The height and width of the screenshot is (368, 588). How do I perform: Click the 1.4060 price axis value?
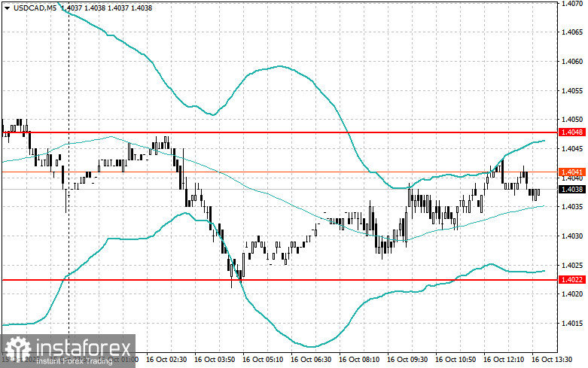tap(572, 62)
